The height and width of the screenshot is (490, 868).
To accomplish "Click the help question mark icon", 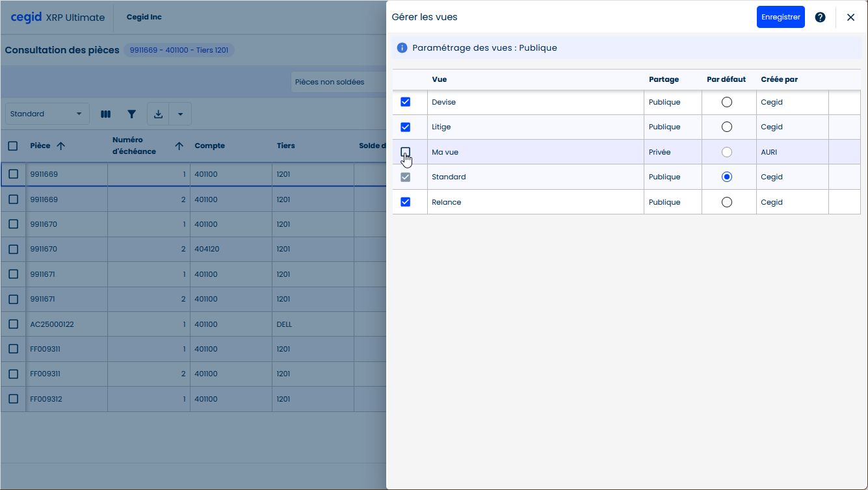I will tap(820, 18).
